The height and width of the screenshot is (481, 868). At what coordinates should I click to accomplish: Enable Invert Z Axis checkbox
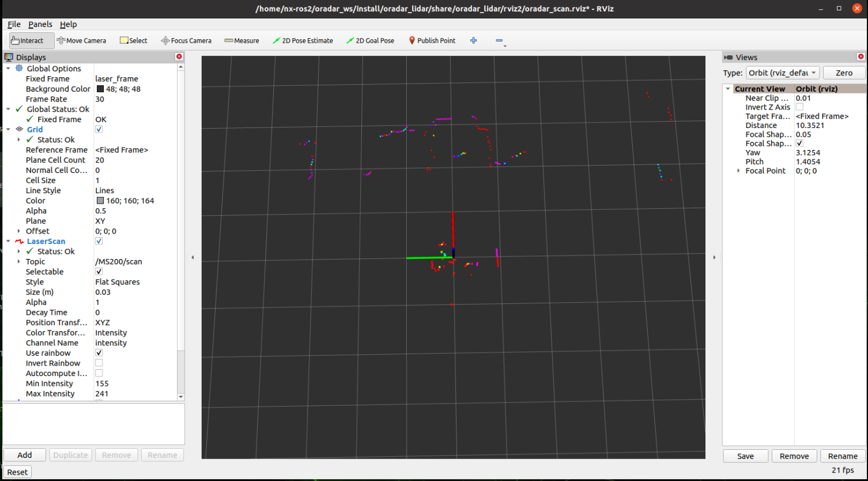(x=799, y=107)
